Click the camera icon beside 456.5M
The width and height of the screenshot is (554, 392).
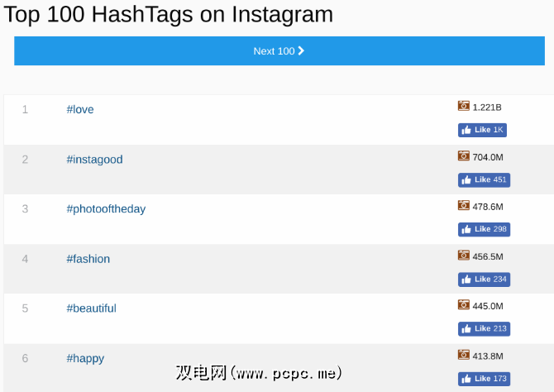click(x=464, y=256)
